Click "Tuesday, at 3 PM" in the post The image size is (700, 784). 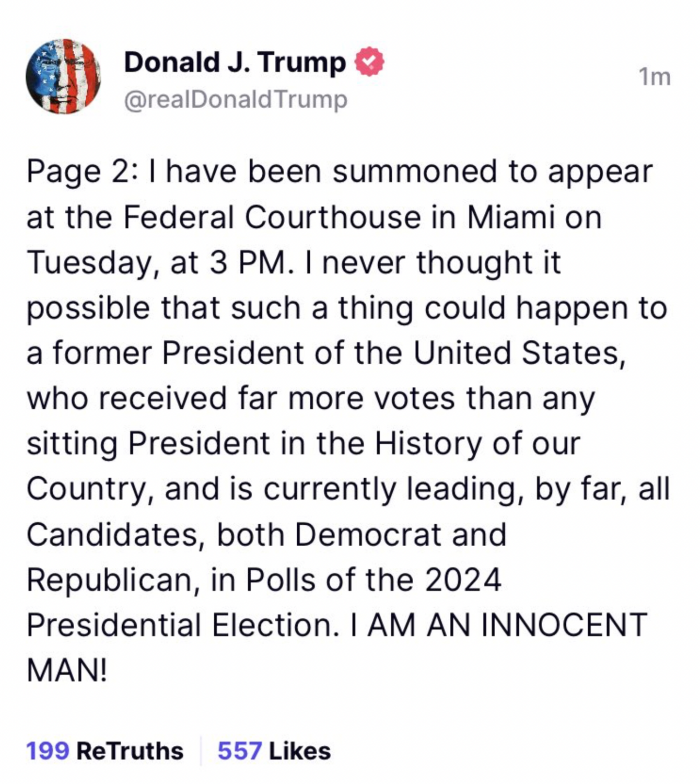point(157,262)
